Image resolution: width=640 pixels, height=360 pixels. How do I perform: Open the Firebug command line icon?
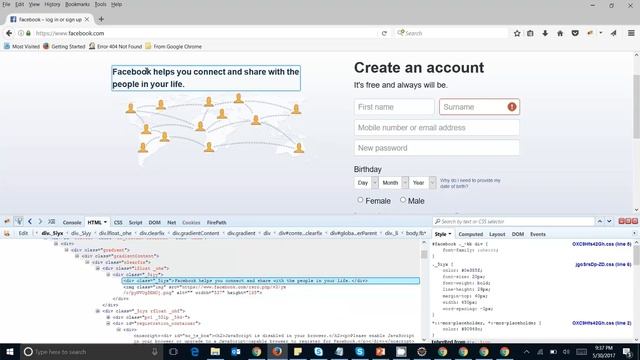[x=51, y=221]
